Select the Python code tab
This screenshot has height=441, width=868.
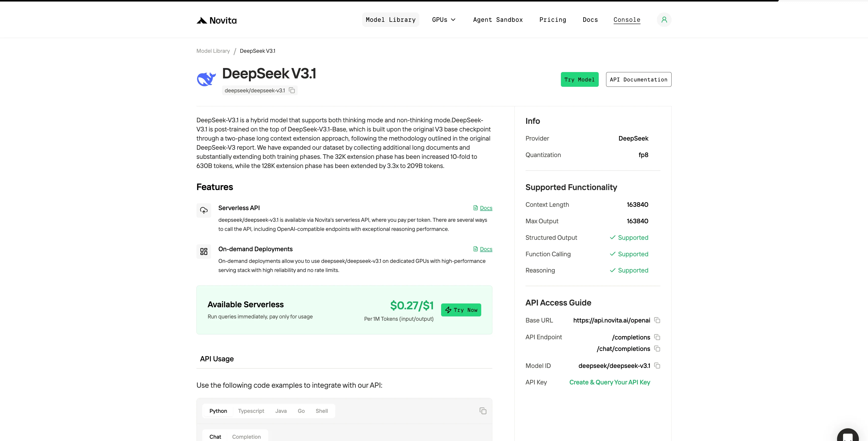(x=218, y=411)
